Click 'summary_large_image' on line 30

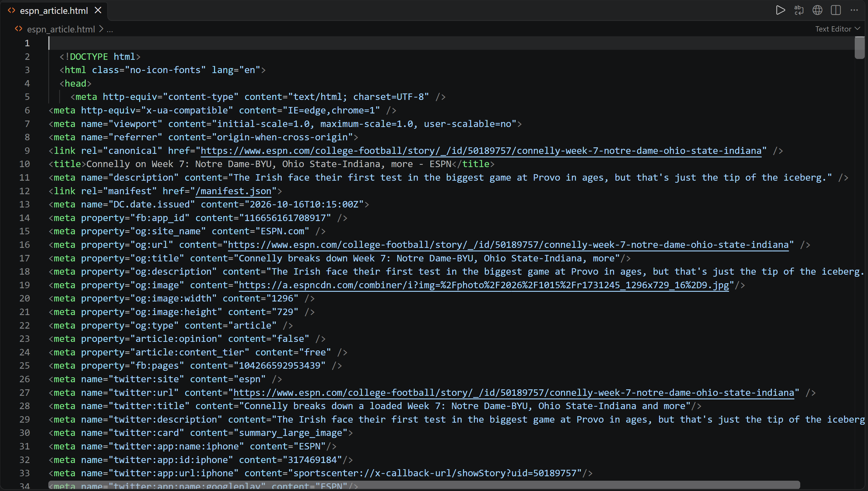291,433
